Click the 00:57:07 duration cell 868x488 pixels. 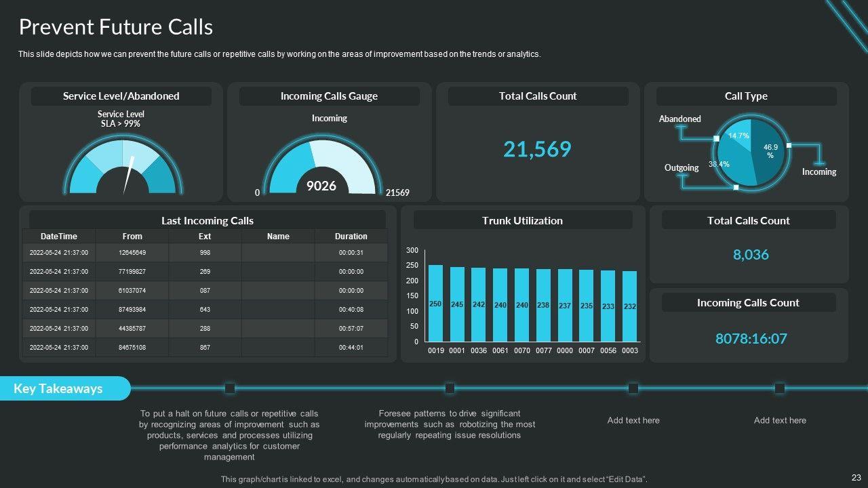coord(351,329)
